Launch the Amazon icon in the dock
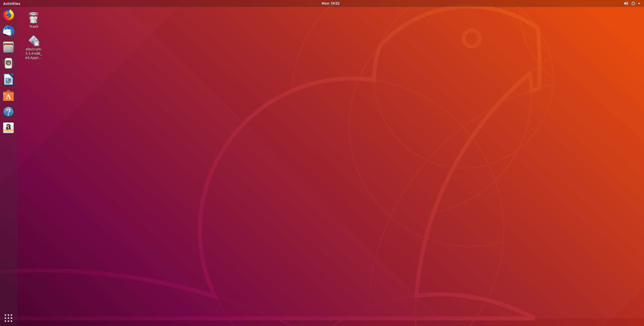The height and width of the screenshot is (326, 644). 8,128
